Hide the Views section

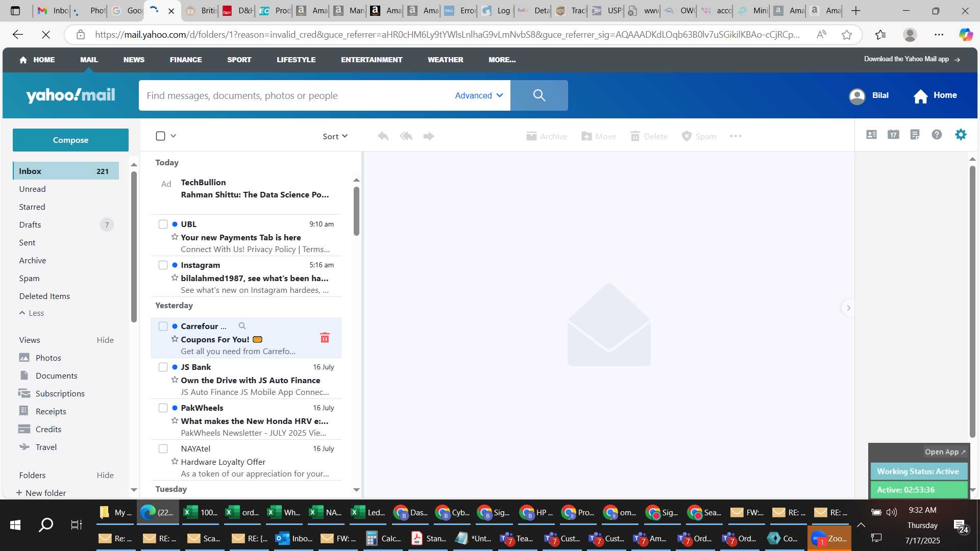pyautogui.click(x=105, y=340)
